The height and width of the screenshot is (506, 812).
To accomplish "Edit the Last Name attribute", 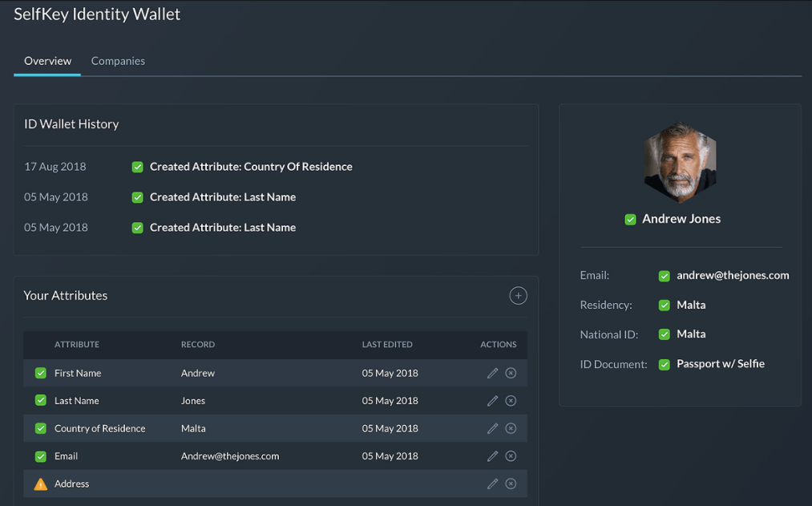I will [x=492, y=401].
